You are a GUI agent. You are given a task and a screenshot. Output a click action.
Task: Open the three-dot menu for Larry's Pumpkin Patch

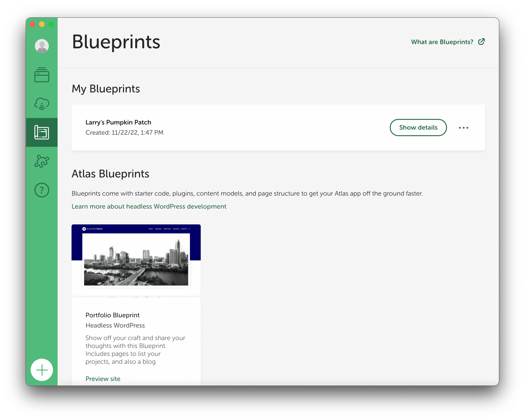coord(463,128)
